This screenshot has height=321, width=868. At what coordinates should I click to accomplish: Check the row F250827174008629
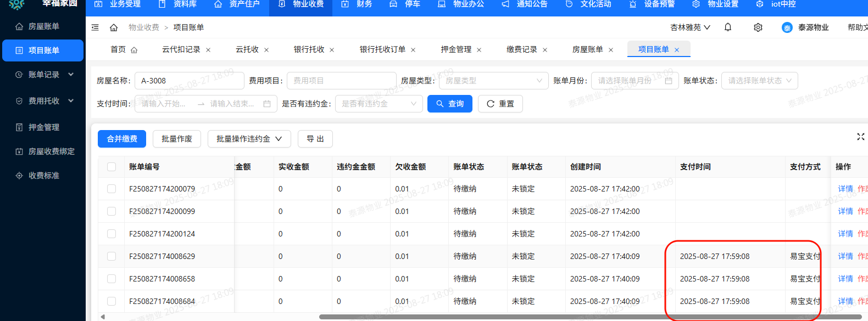(112, 256)
